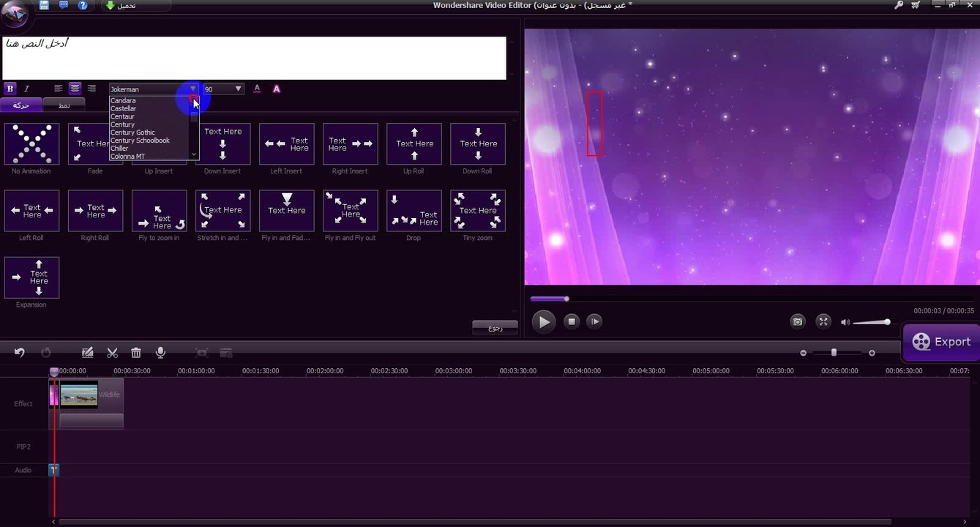Viewport: 980px width, 527px height.
Task: Delete the selected clip with trash icon
Action: pos(136,353)
